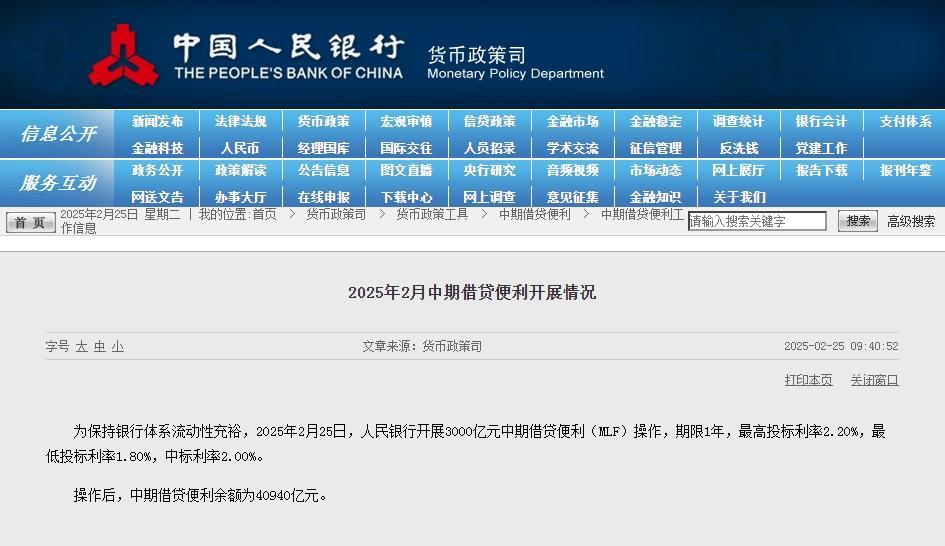The width and height of the screenshot is (945, 546).
Task: Open 关于我们 link
Action: point(739,197)
